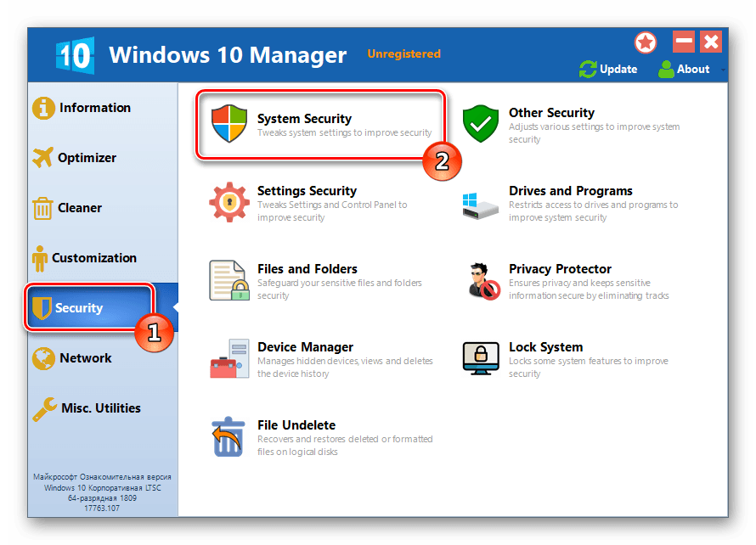Screen dimensions: 756x545
Task: Open Other Security by its title
Action: coord(551,113)
